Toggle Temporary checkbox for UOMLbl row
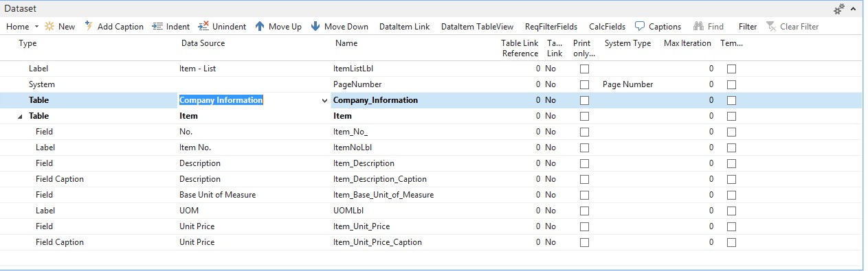Viewport: 868px width, 271px height. [731, 211]
